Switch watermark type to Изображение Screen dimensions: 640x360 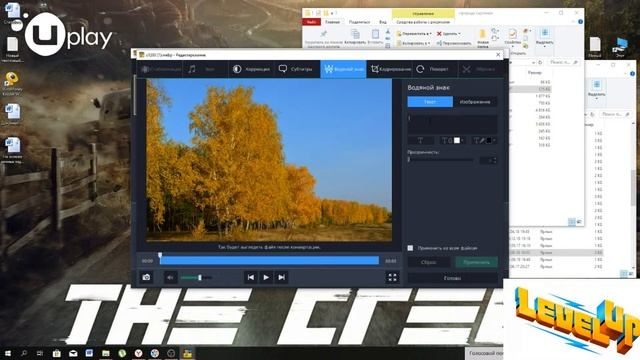475,102
